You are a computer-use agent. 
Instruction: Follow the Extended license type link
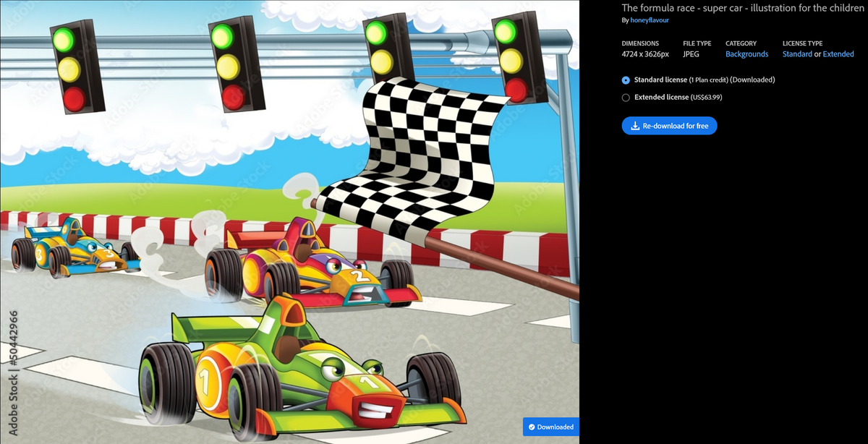click(x=838, y=54)
